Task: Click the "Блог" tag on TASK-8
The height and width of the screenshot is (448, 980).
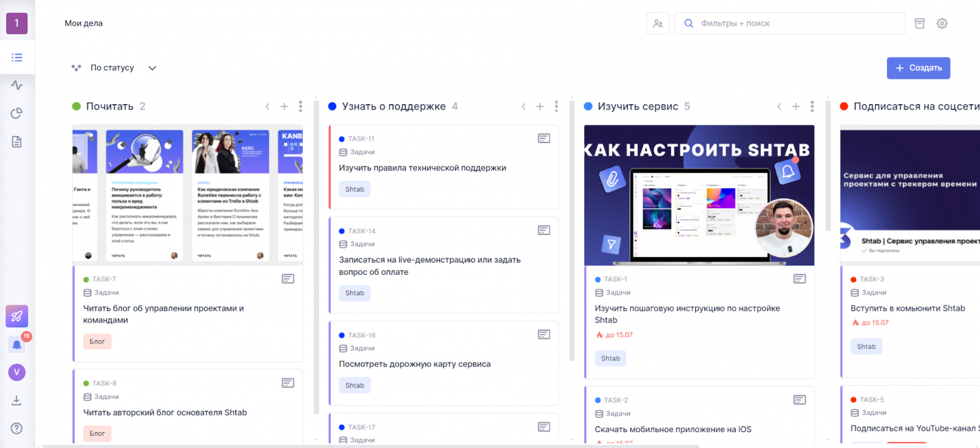Action: tap(97, 433)
